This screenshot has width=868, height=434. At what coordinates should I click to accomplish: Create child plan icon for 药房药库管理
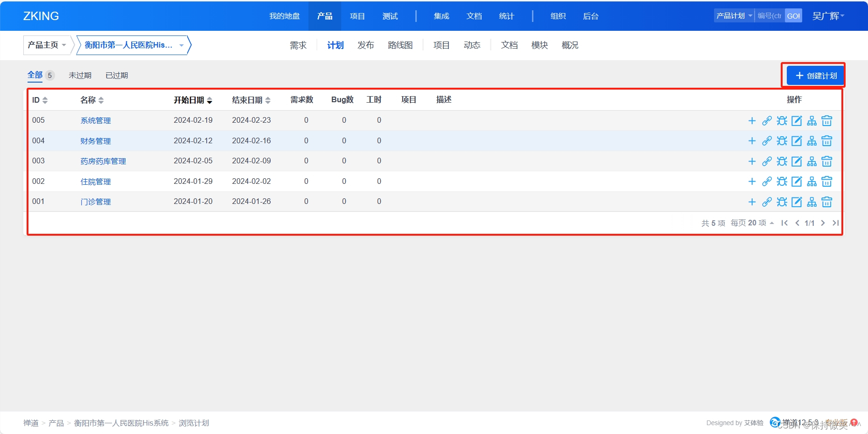(812, 161)
